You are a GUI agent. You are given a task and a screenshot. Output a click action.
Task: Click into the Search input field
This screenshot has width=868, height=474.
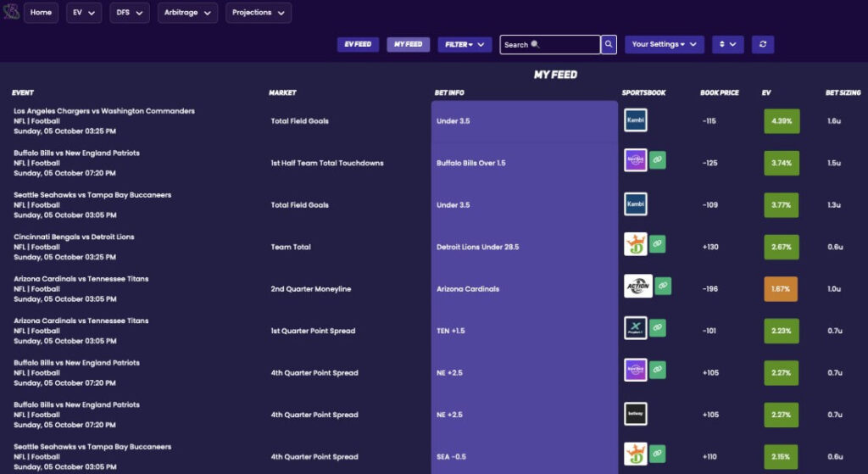[x=549, y=44]
